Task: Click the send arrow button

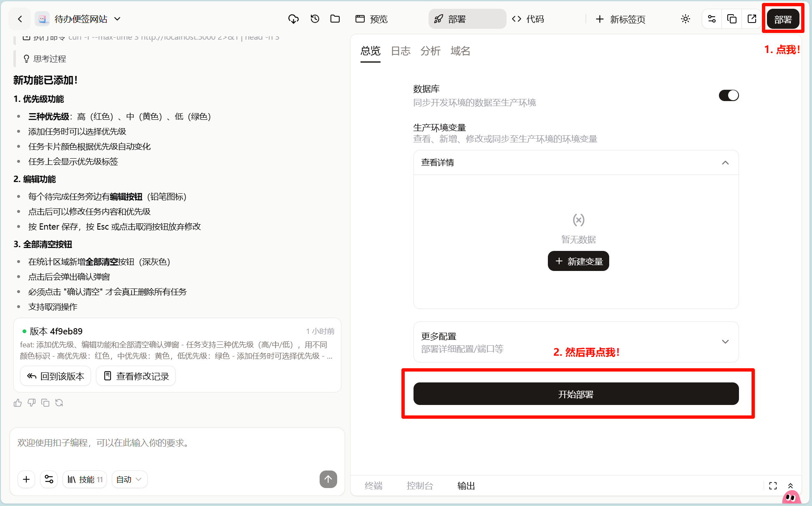Action: 328,479
